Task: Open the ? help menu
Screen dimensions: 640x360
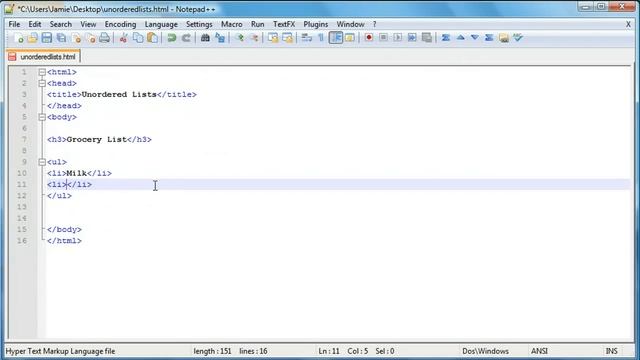Action: 374,24
